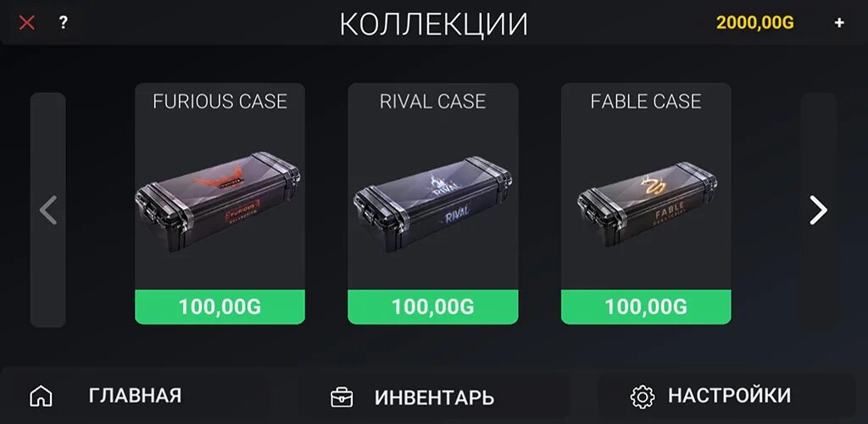The width and height of the screenshot is (868, 424).
Task: Click the house icon for Главная
Action: (41, 396)
